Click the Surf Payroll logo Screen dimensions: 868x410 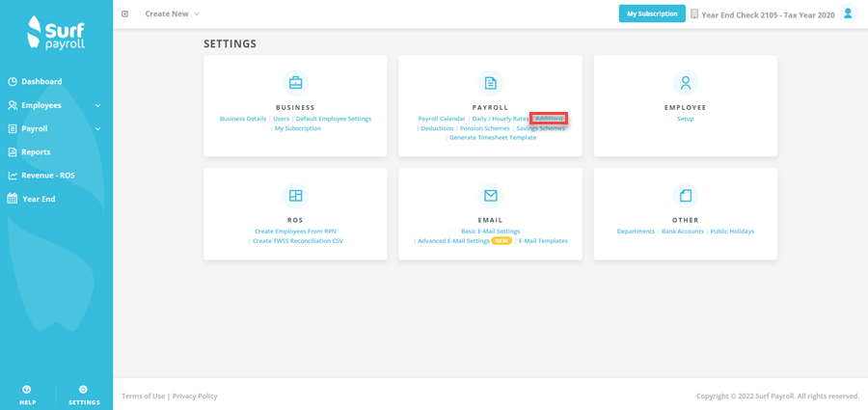[x=56, y=33]
